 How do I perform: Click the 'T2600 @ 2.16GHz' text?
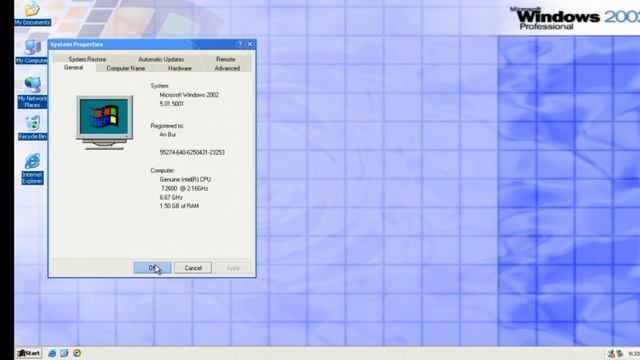click(x=184, y=189)
